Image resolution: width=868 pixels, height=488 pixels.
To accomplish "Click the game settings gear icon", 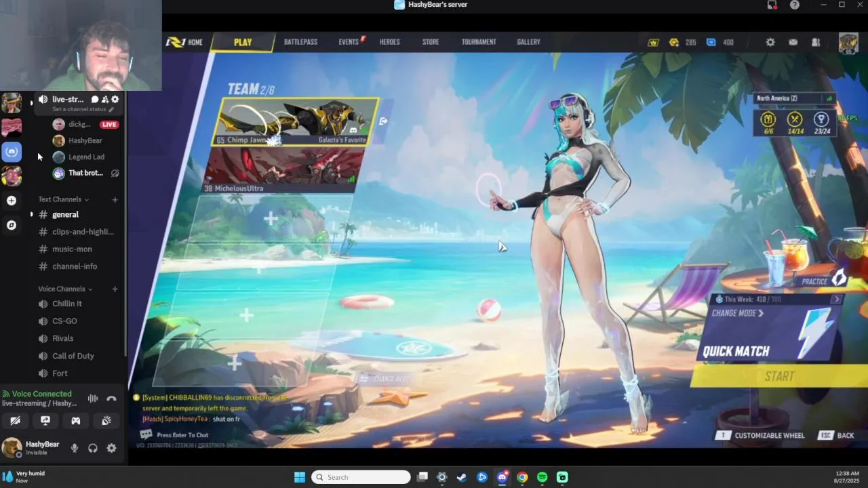I will [x=770, y=42].
